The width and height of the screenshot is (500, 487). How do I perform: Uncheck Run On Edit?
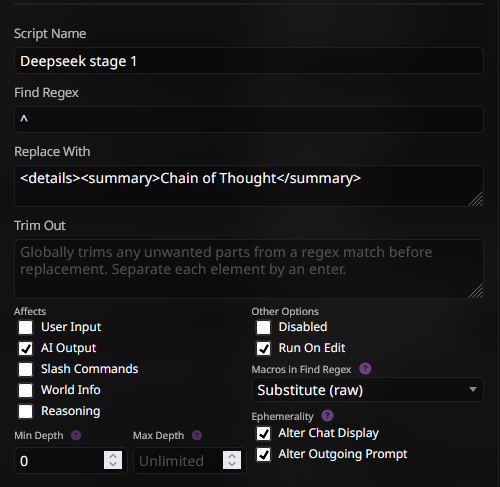pos(263,348)
